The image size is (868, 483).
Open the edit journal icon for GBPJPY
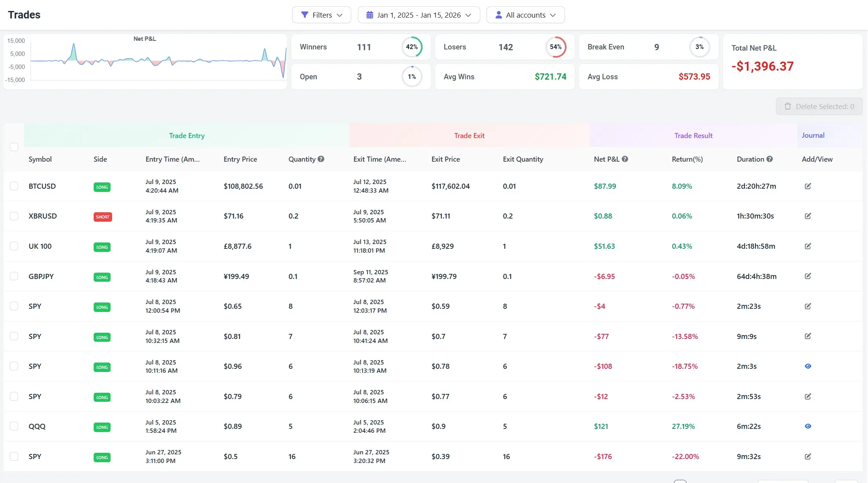click(808, 276)
